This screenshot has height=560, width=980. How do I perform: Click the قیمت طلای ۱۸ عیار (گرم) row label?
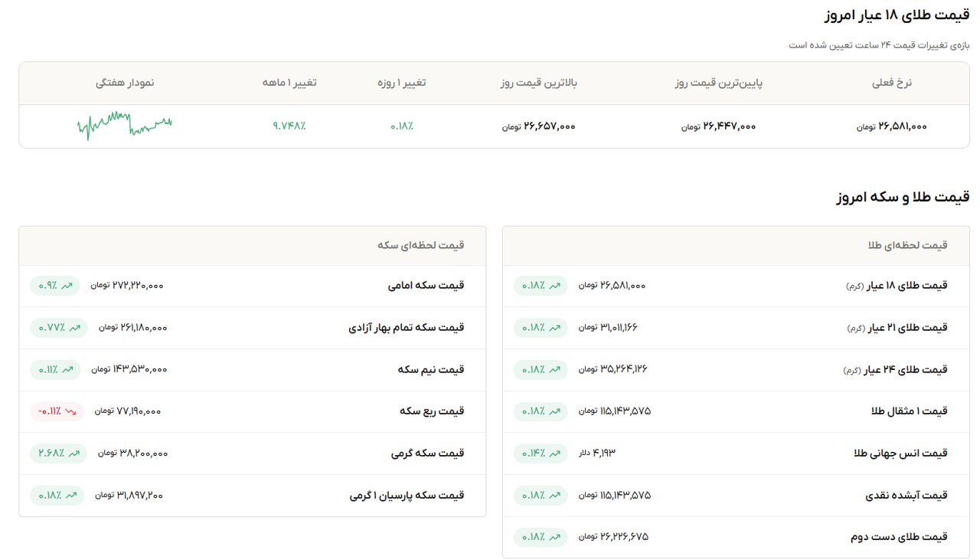(x=896, y=286)
